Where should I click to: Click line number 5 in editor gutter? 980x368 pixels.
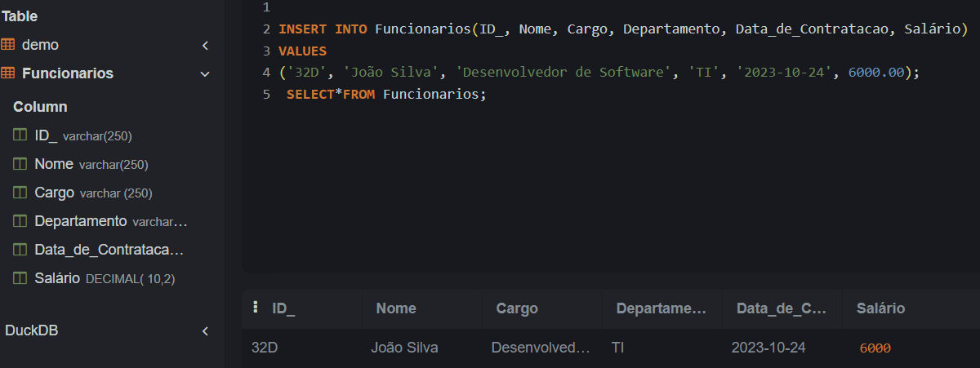pyautogui.click(x=266, y=94)
